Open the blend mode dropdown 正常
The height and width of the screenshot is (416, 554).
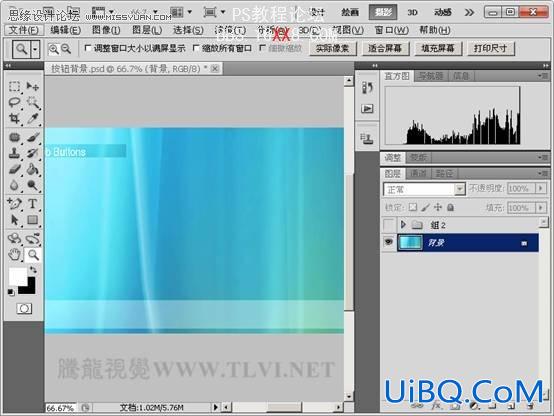point(424,189)
